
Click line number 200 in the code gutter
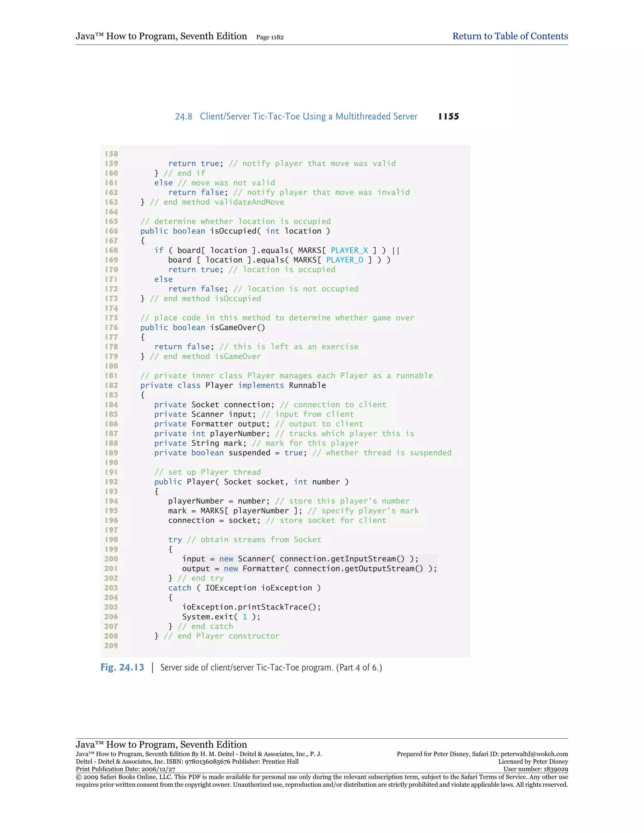click(111, 559)
